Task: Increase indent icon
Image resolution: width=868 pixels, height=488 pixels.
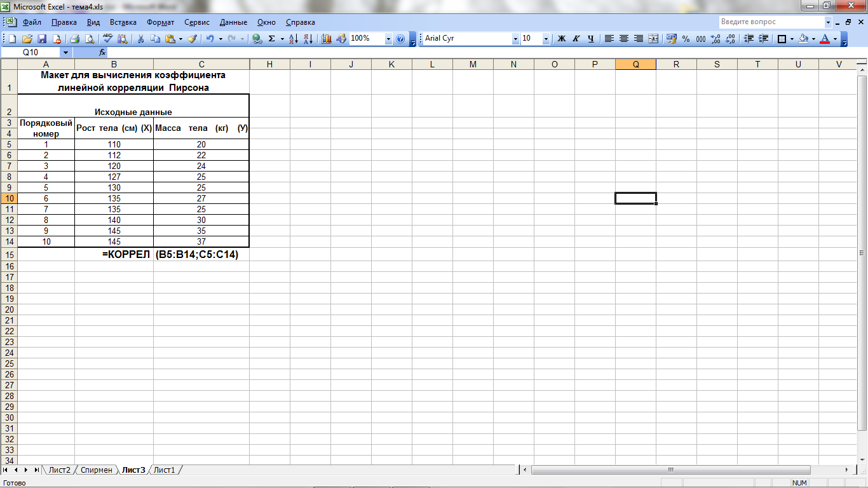Action: point(763,39)
